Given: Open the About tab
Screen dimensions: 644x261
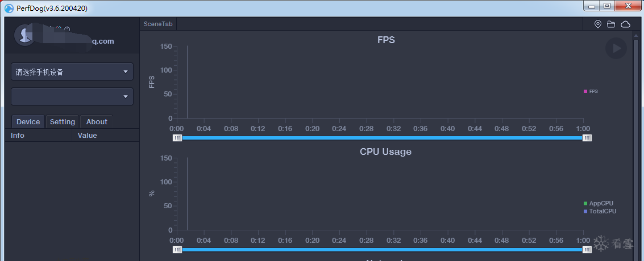Looking at the screenshot, I should [x=97, y=121].
